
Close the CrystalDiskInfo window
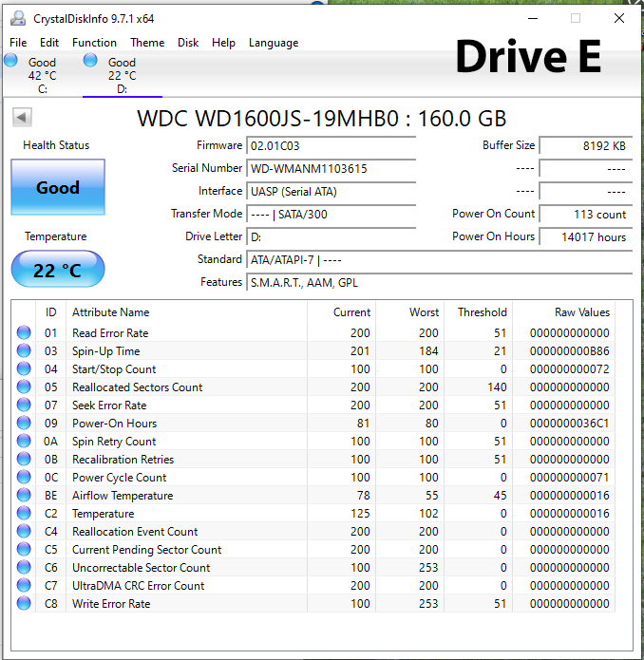coord(619,18)
